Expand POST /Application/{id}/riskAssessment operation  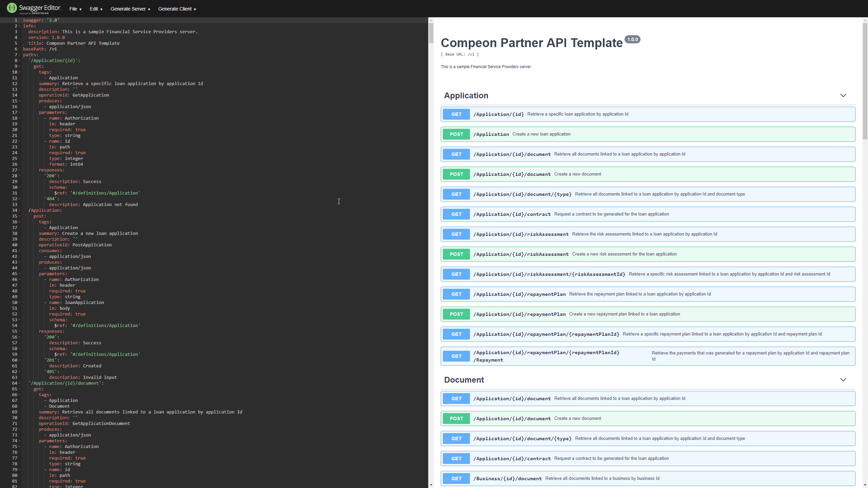(x=648, y=254)
